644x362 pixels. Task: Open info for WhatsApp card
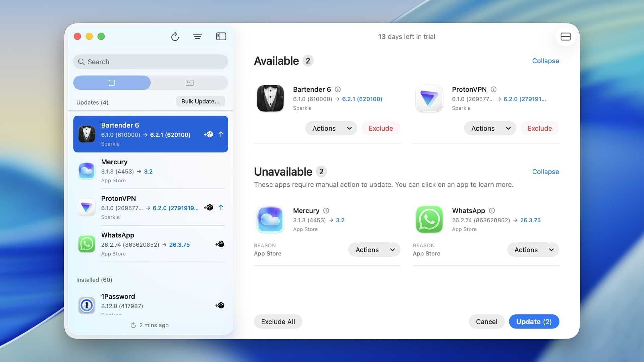click(492, 210)
